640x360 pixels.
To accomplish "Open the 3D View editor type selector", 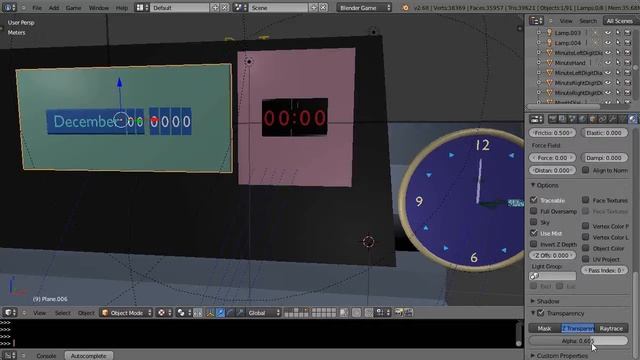I will coord(10,313).
